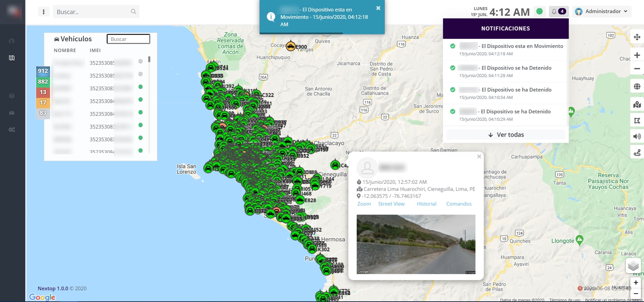Select the blue 912 total counter
The width and height of the screenshot is (644, 302).
pos(43,71)
